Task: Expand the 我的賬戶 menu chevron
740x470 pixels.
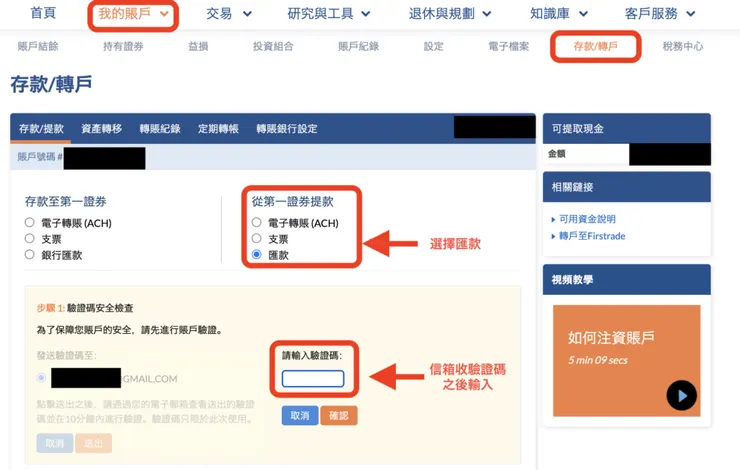Action: [x=164, y=14]
